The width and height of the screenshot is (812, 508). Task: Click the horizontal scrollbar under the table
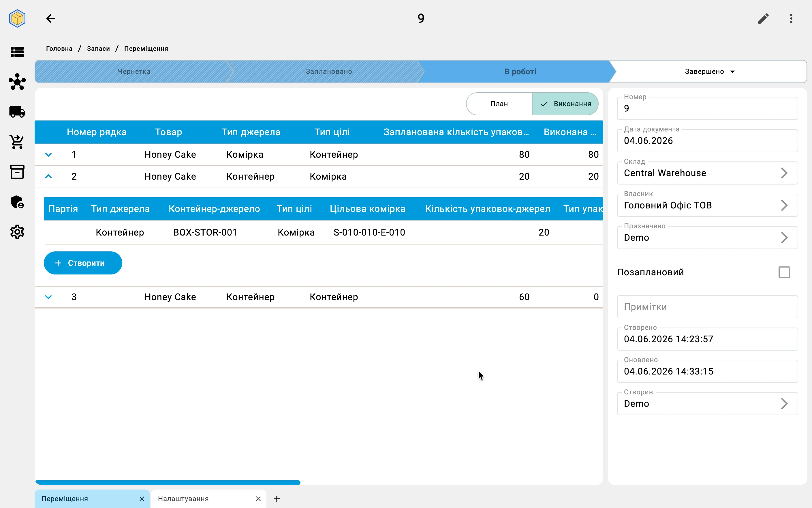(x=168, y=482)
